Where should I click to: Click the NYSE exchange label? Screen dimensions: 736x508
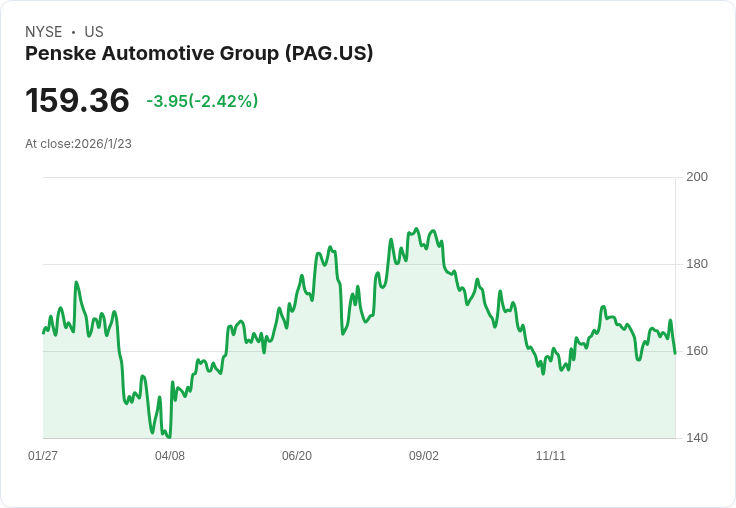pos(44,32)
